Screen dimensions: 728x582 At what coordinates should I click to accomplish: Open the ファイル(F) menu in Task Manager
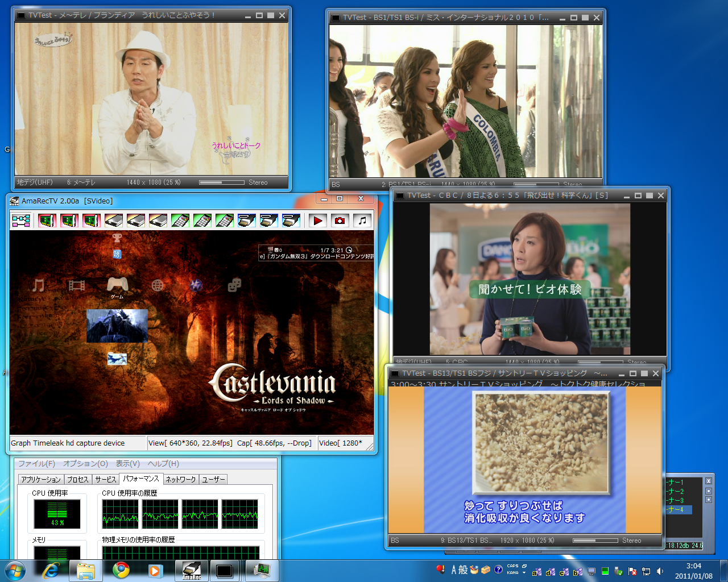click(36, 464)
